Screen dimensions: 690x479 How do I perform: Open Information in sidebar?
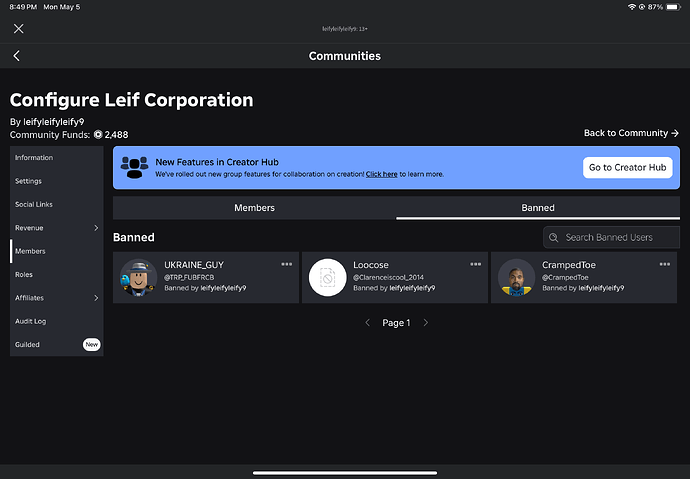pyautogui.click(x=57, y=157)
